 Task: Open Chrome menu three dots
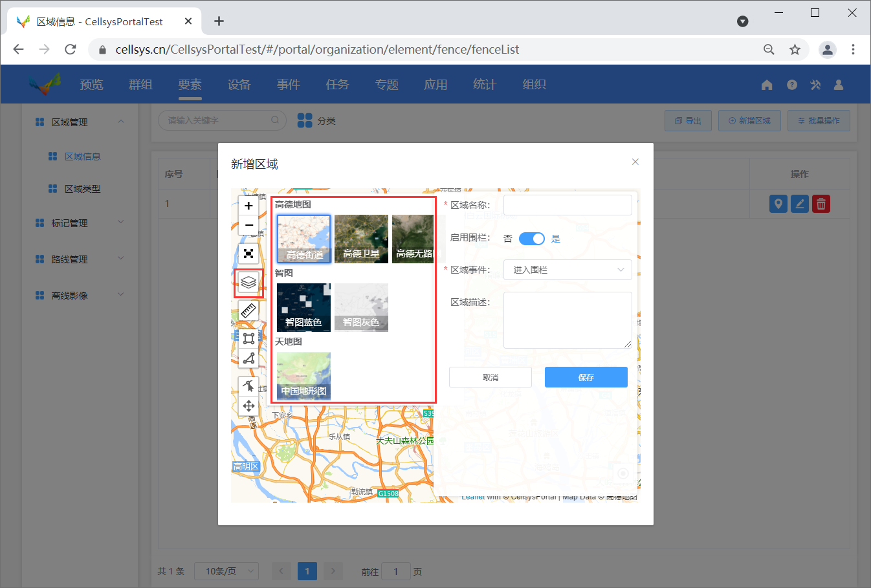pyautogui.click(x=853, y=50)
